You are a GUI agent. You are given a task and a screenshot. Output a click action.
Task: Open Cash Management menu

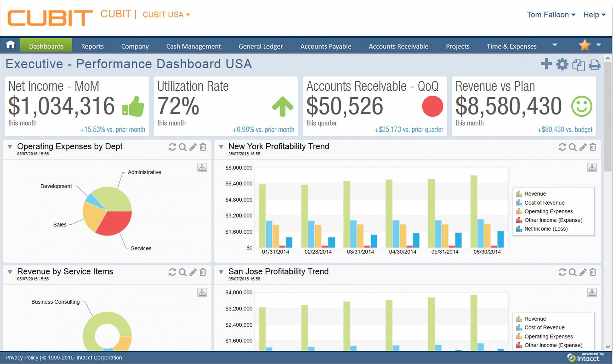[x=193, y=46]
